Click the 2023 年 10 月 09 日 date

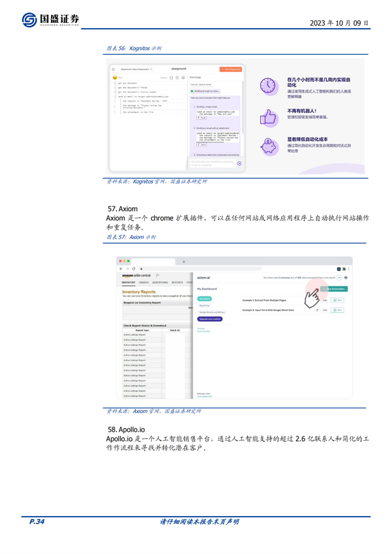(x=339, y=23)
